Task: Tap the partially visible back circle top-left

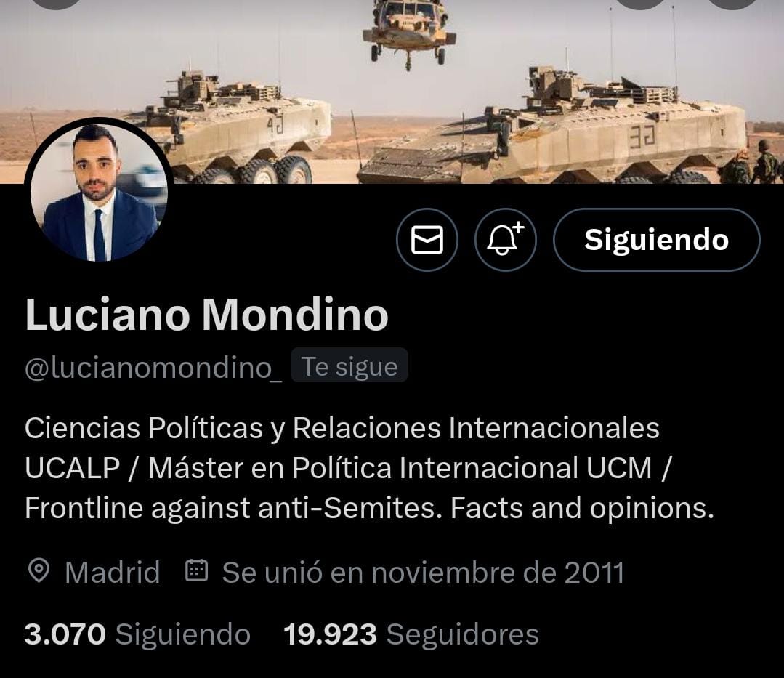Action: [57, 3]
